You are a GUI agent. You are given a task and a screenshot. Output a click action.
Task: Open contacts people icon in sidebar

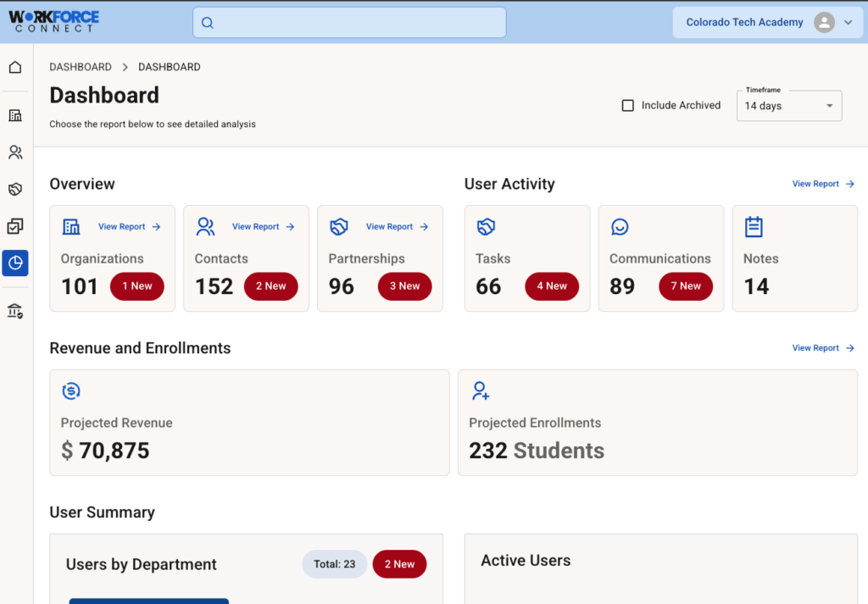tap(15, 152)
